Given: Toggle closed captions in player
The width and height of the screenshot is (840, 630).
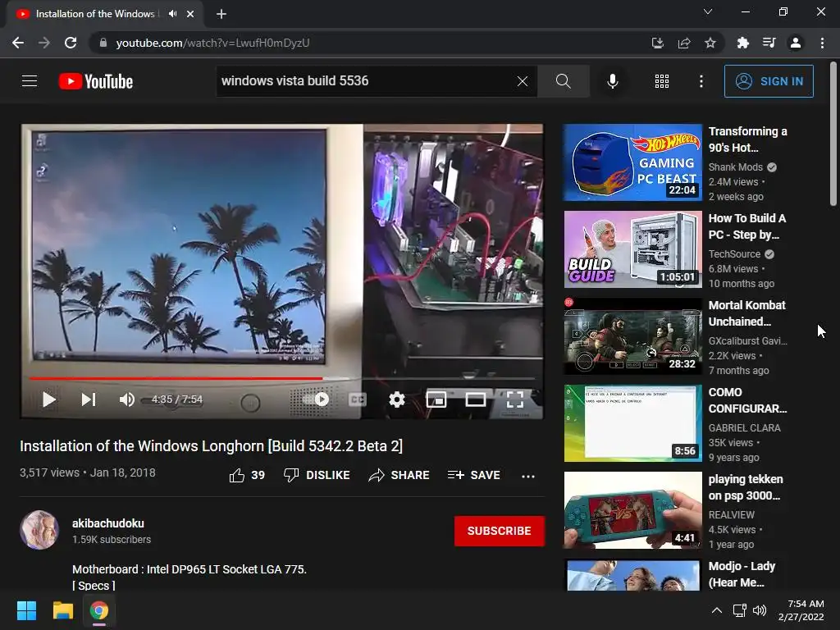Looking at the screenshot, I should tap(358, 399).
